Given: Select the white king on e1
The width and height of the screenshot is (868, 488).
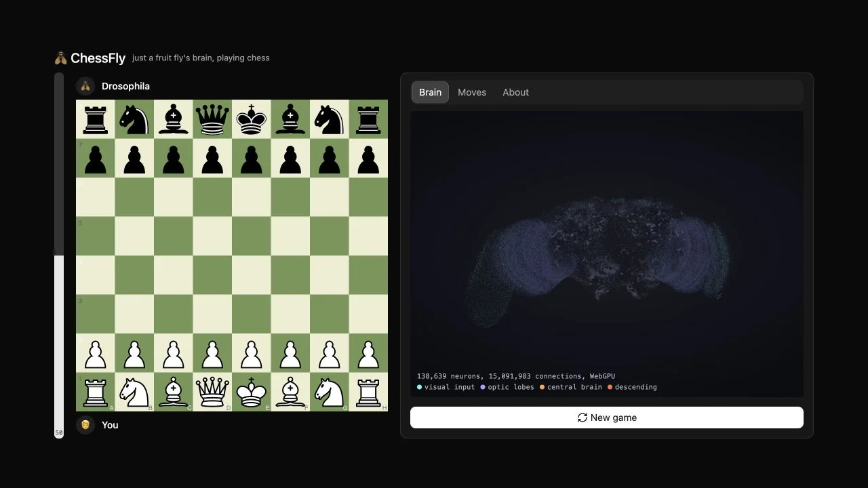Looking at the screenshot, I should [x=252, y=392].
